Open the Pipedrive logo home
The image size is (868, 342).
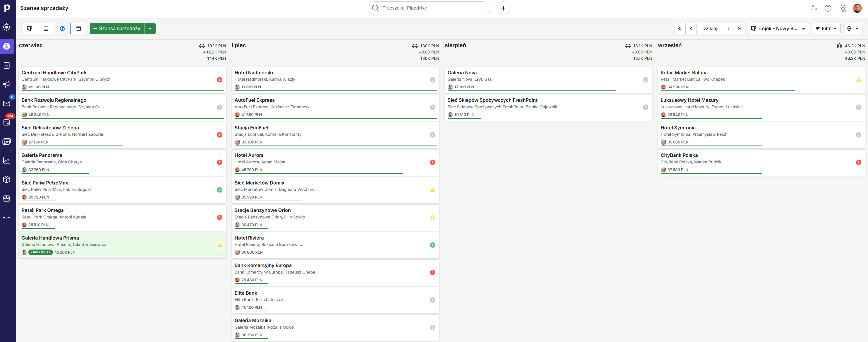[7, 8]
